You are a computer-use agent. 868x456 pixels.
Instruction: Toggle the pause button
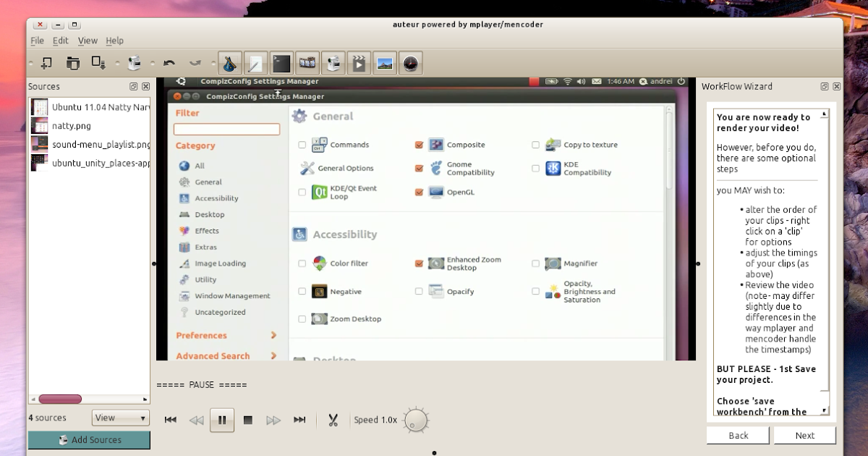tap(222, 420)
